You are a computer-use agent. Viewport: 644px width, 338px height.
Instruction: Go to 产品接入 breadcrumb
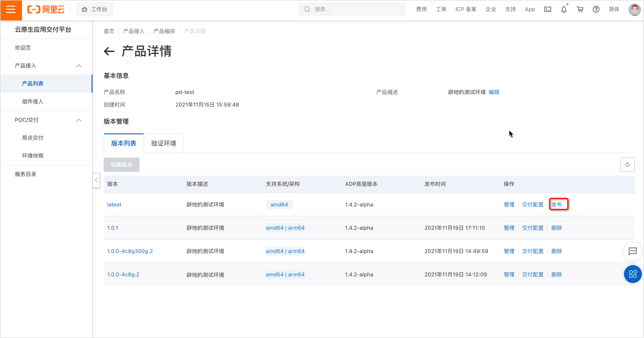[x=134, y=31]
